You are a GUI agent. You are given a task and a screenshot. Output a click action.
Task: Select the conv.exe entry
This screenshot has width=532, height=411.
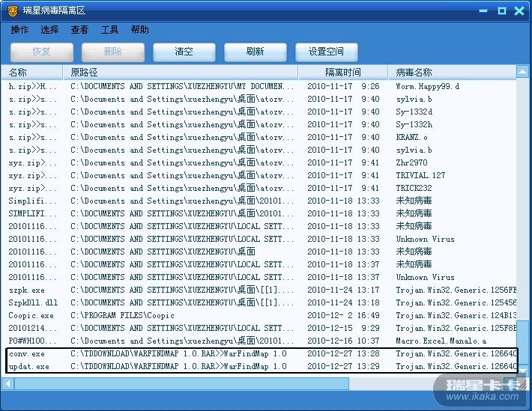click(x=259, y=353)
